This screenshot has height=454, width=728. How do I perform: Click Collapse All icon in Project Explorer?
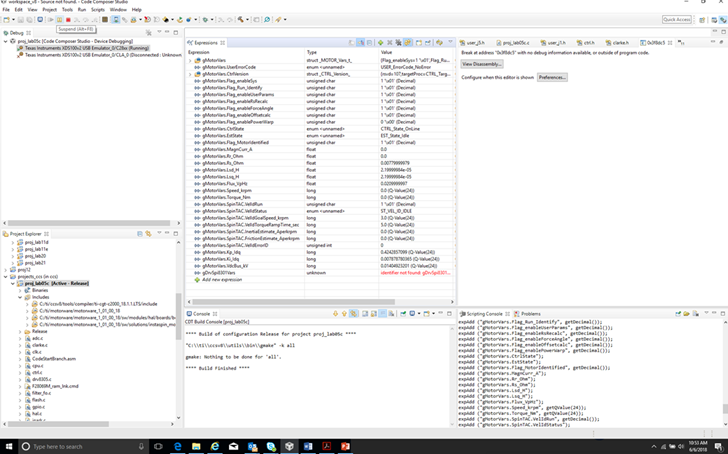click(x=140, y=233)
